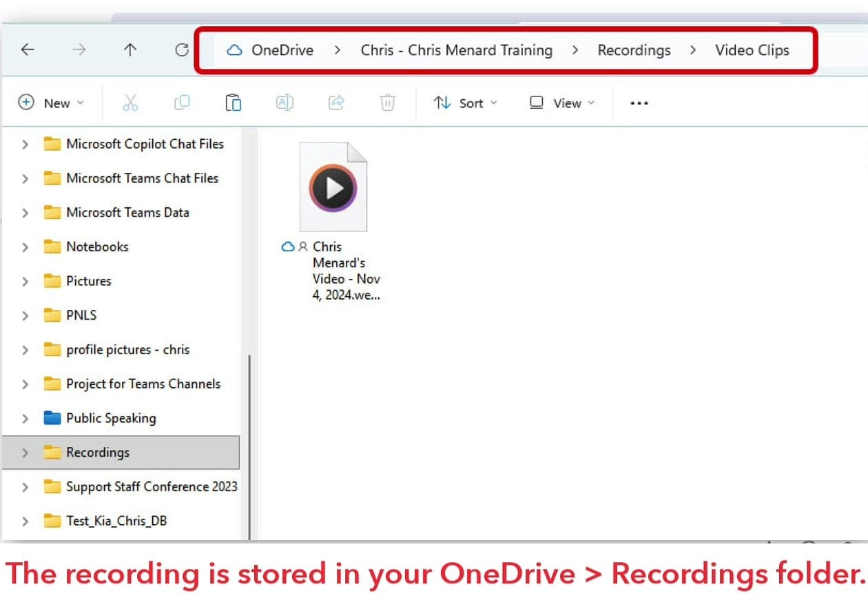Open dropdown chevron after OneDrive breadcrumb
868x602 pixels.
(x=338, y=50)
